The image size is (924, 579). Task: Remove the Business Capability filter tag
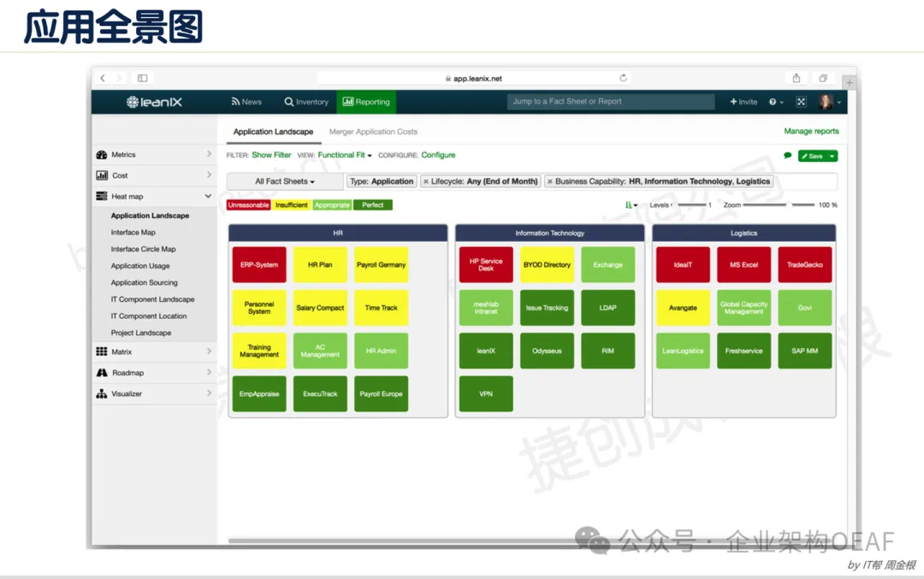pos(550,181)
